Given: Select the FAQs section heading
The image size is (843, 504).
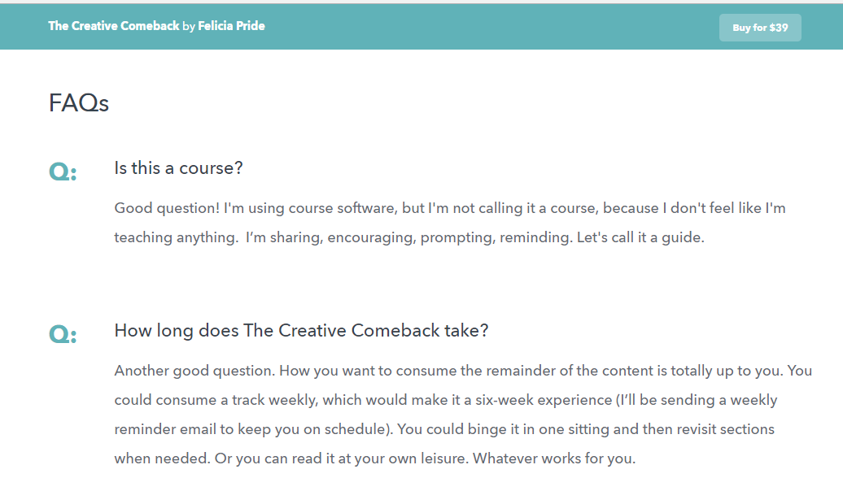Looking at the screenshot, I should point(78,103).
